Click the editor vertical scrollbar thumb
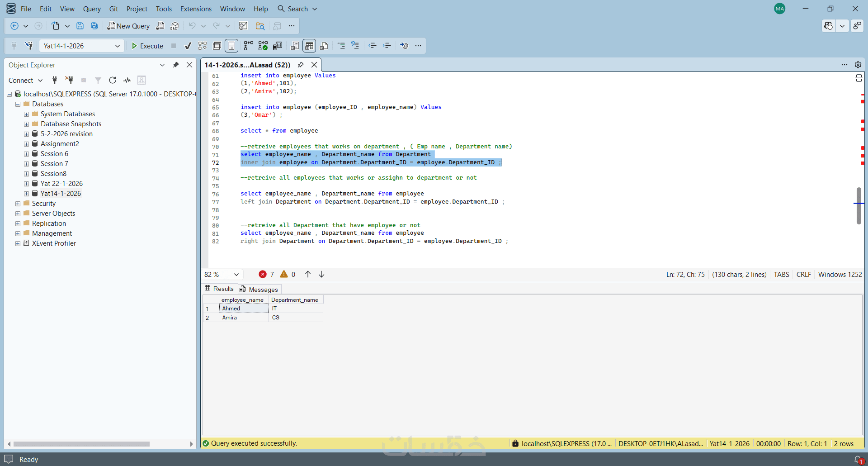Viewport: 868px width, 466px height. (x=859, y=206)
